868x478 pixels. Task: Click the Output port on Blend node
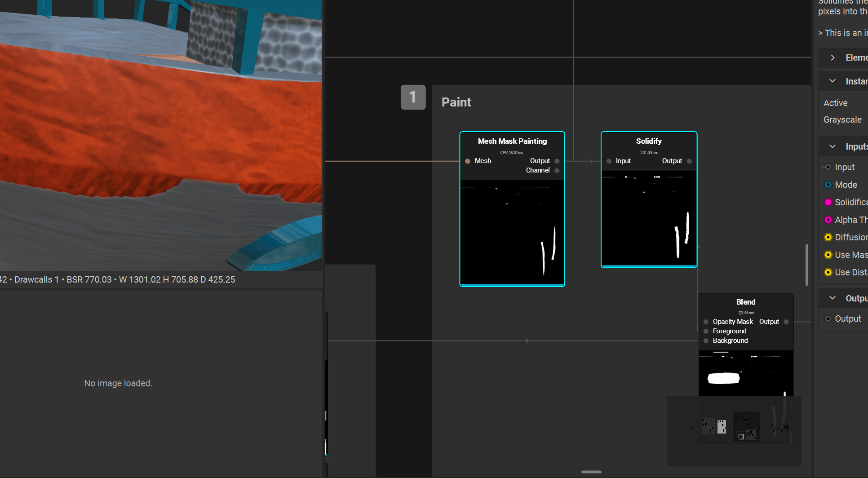point(786,322)
